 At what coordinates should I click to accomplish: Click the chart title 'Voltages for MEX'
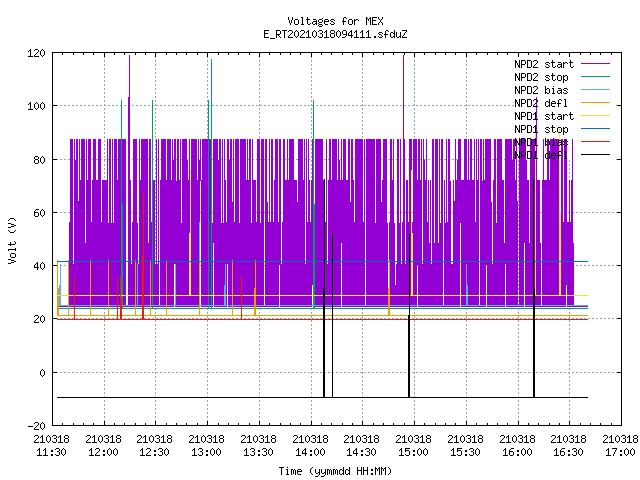pos(335,21)
